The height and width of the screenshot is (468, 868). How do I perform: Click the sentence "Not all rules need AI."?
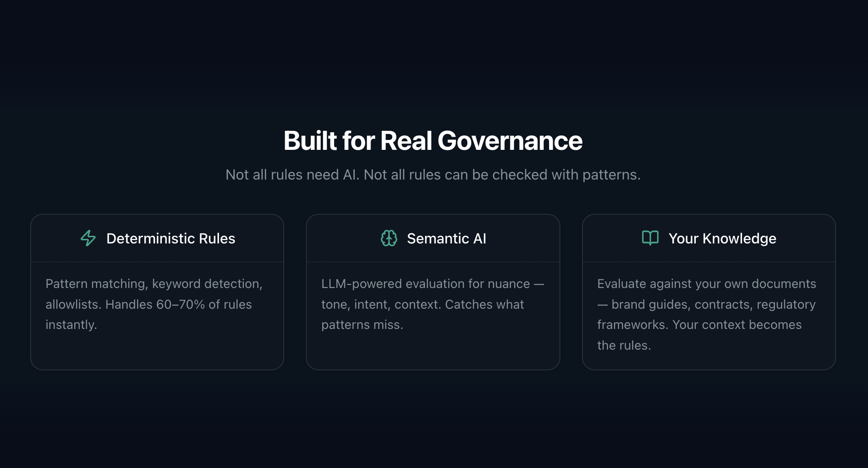point(292,175)
